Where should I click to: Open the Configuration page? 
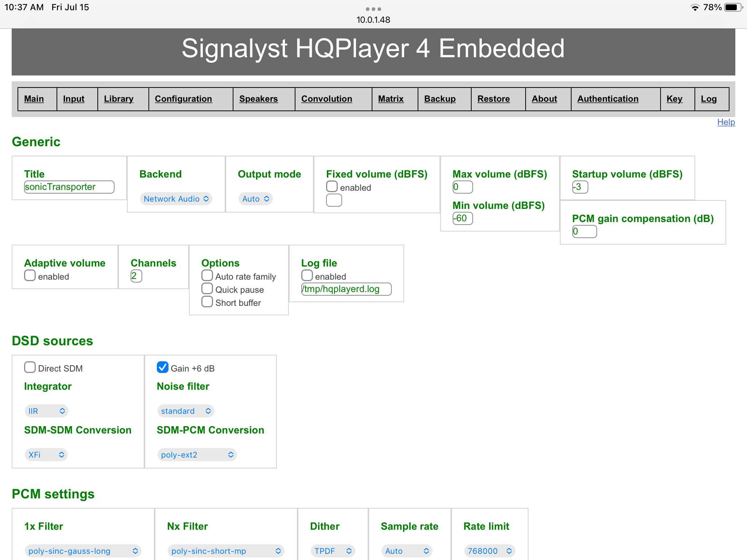(x=183, y=99)
